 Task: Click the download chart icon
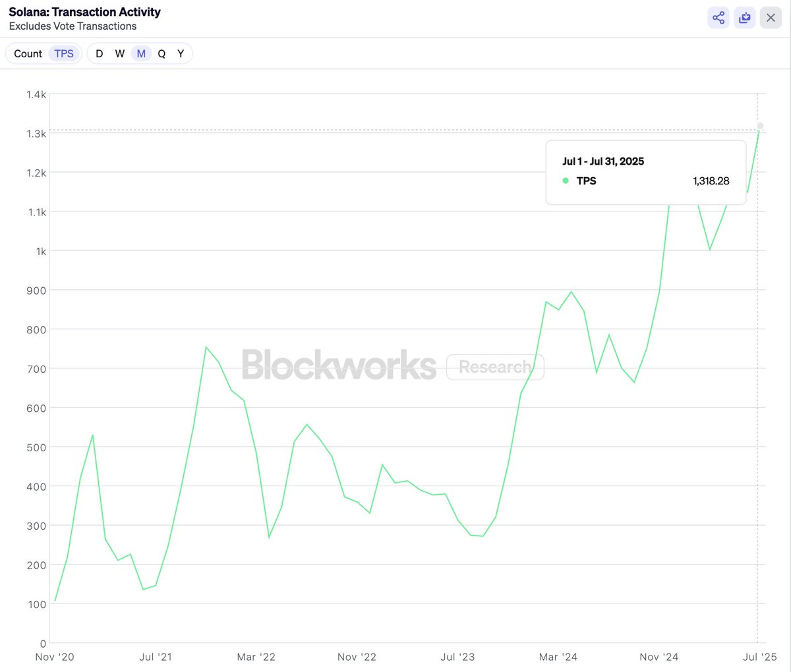click(745, 18)
